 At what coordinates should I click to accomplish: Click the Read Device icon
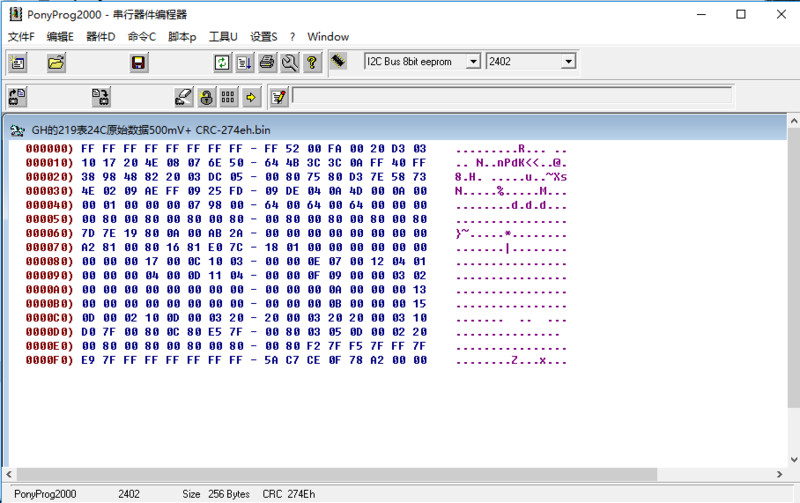(x=18, y=97)
